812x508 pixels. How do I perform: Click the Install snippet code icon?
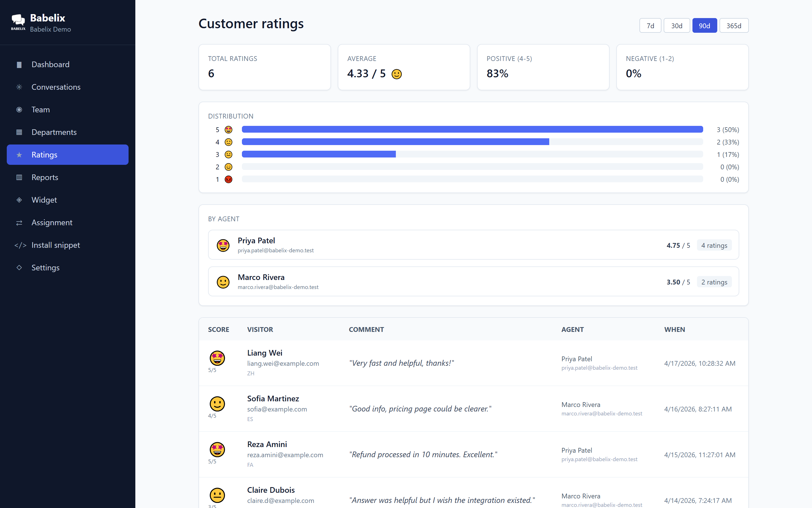[20, 245]
